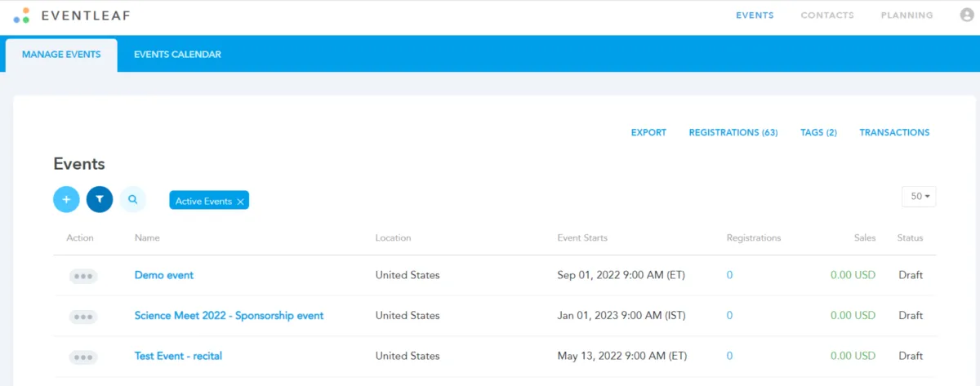Open action menu for Demo event

[x=83, y=276]
